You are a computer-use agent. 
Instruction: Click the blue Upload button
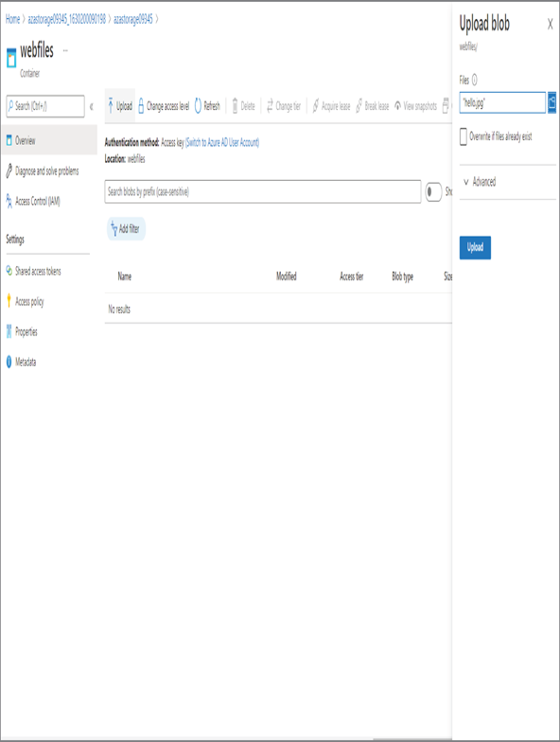pos(475,248)
